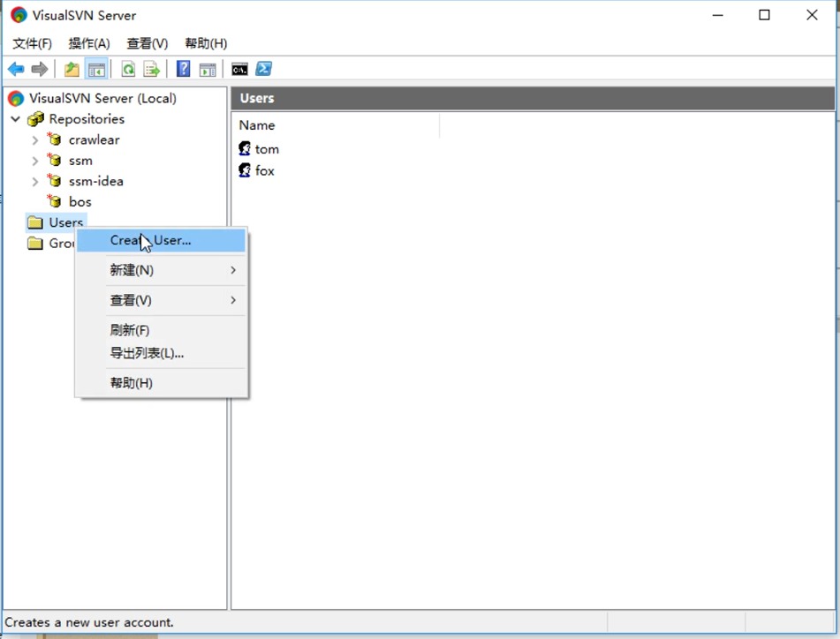840x639 pixels.
Task: Open the 查看(V) submenu arrow in context menu
Action: [x=233, y=300]
